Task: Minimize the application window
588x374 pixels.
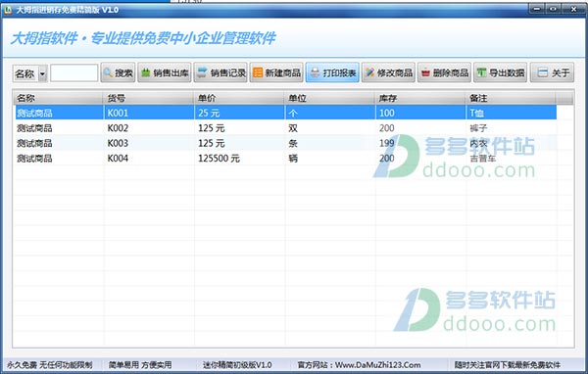Action: click(537, 9)
